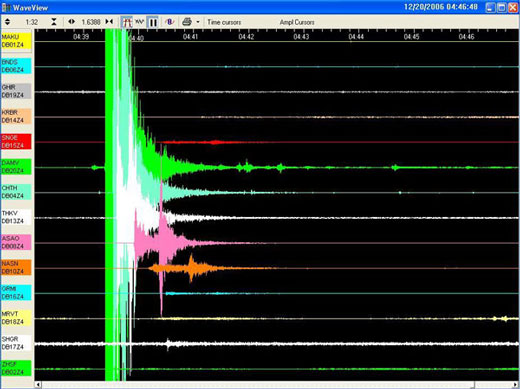Select the MAKU DB01Z4 channel label

click(16, 41)
